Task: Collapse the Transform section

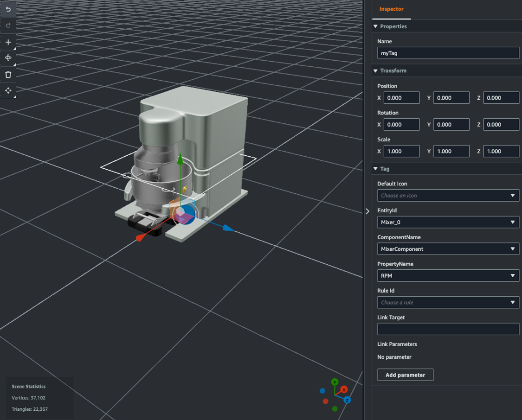Action: click(375, 70)
